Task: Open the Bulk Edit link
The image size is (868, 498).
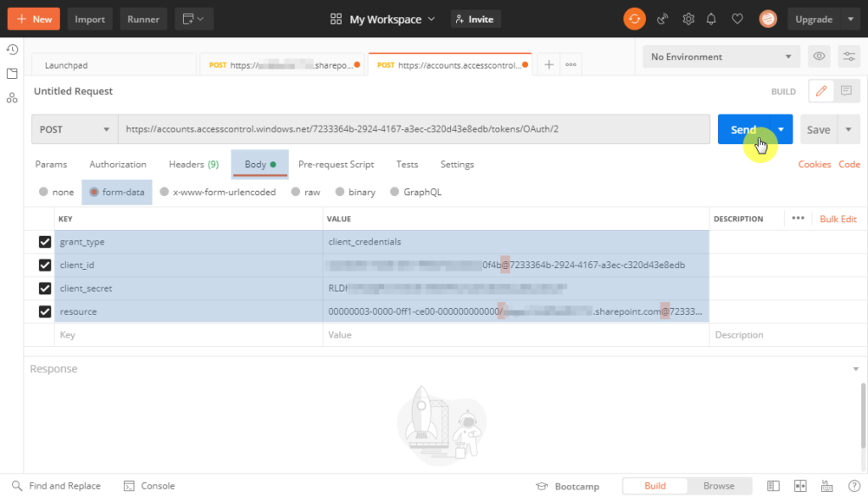Action: pyautogui.click(x=838, y=219)
